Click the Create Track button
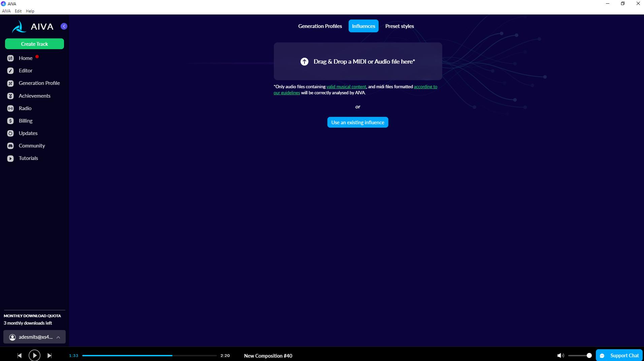 (34, 44)
